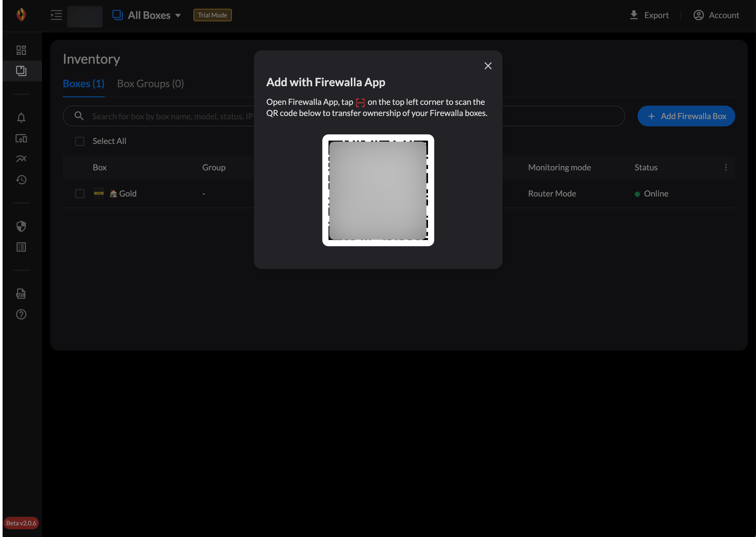
Task: Open table column options kebab menu
Action: coord(726,167)
